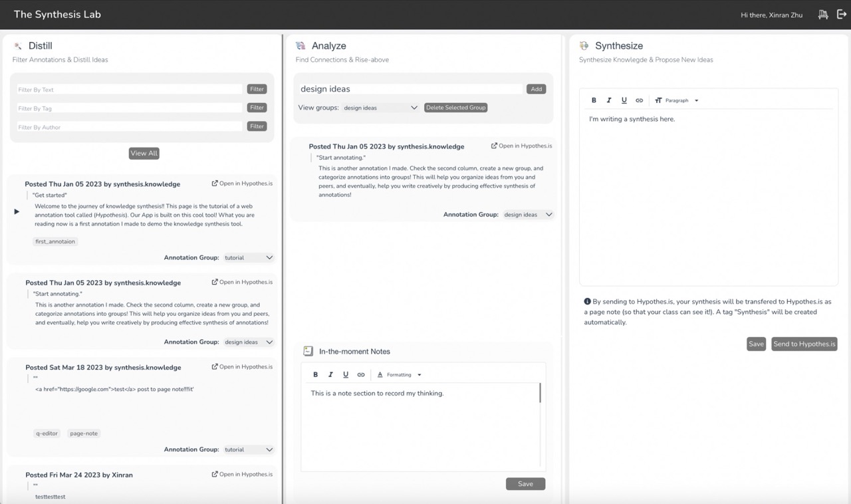Click the In-the-moment Notes notepad icon
The image size is (851, 504).
pos(307,351)
